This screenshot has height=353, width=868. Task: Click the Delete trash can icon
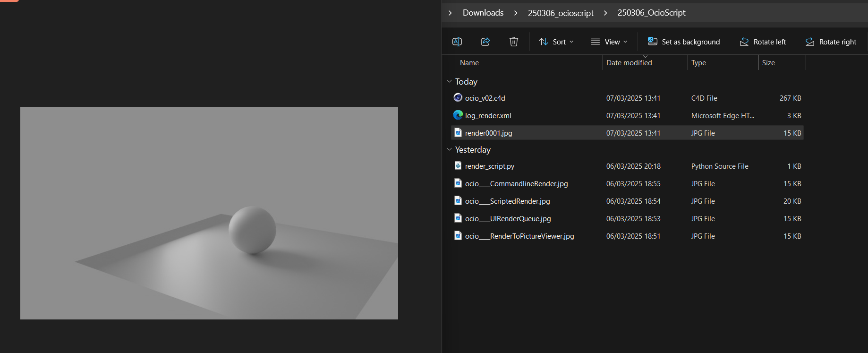(513, 42)
